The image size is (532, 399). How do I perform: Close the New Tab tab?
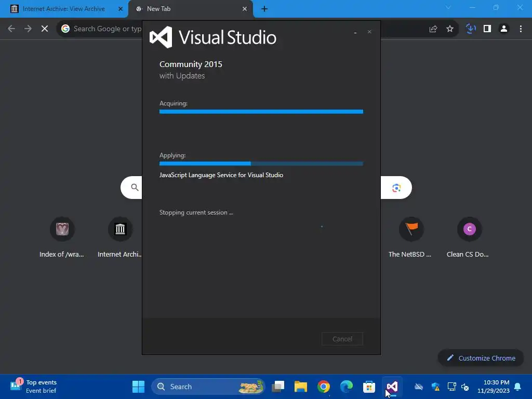coord(245,9)
